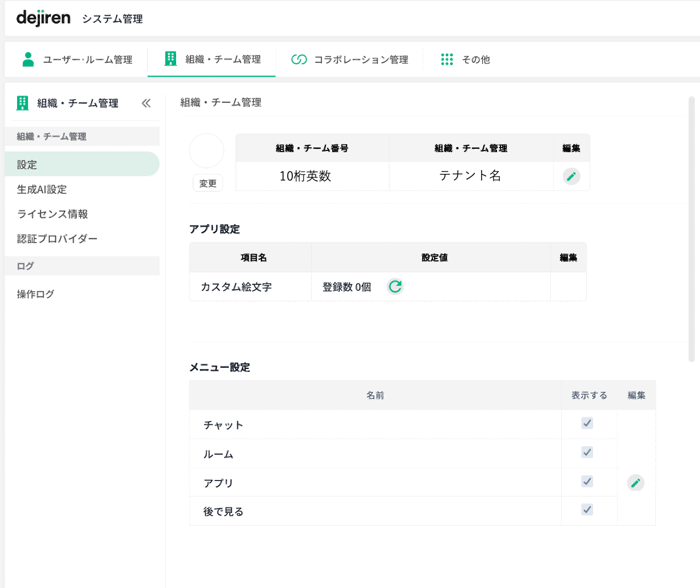Image resolution: width=700 pixels, height=588 pixels.
Task: Open ライセンス情報 in the sidebar
Action: [52, 214]
